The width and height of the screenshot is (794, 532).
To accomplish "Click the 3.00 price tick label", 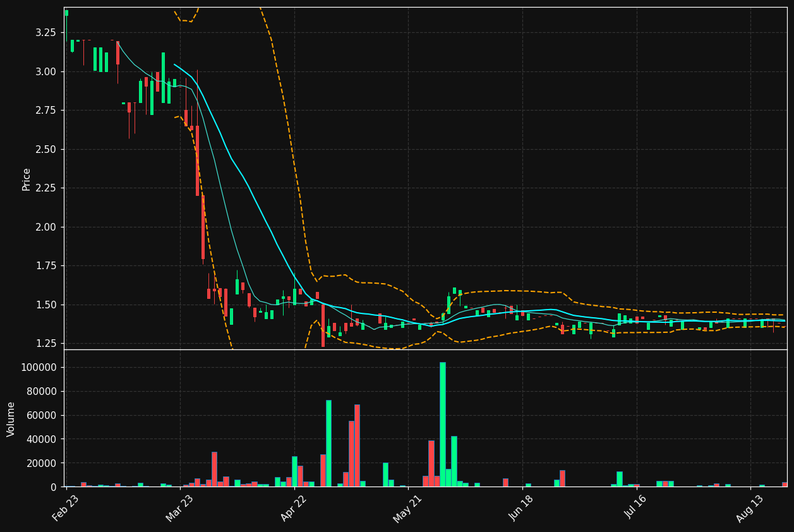I will (x=45, y=71).
